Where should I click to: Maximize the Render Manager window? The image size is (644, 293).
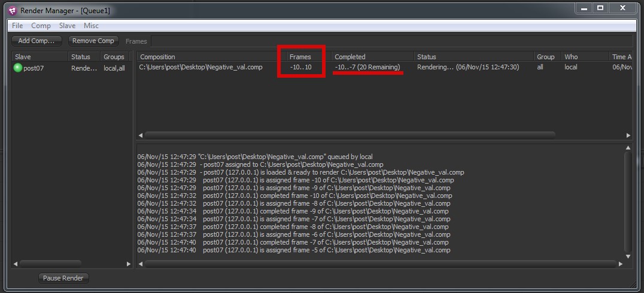pyautogui.click(x=600, y=8)
